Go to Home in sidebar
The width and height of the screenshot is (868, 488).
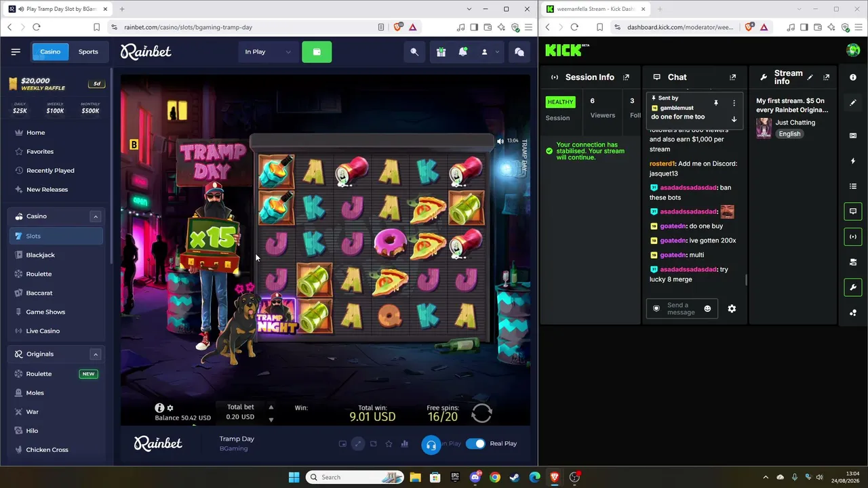56,133
